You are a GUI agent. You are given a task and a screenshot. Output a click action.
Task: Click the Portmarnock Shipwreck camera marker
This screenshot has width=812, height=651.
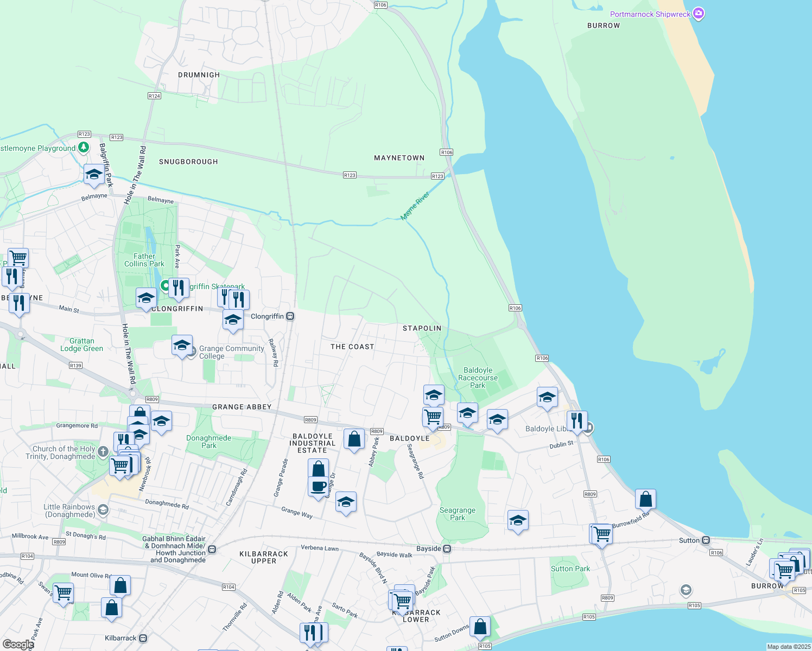(699, 14)
